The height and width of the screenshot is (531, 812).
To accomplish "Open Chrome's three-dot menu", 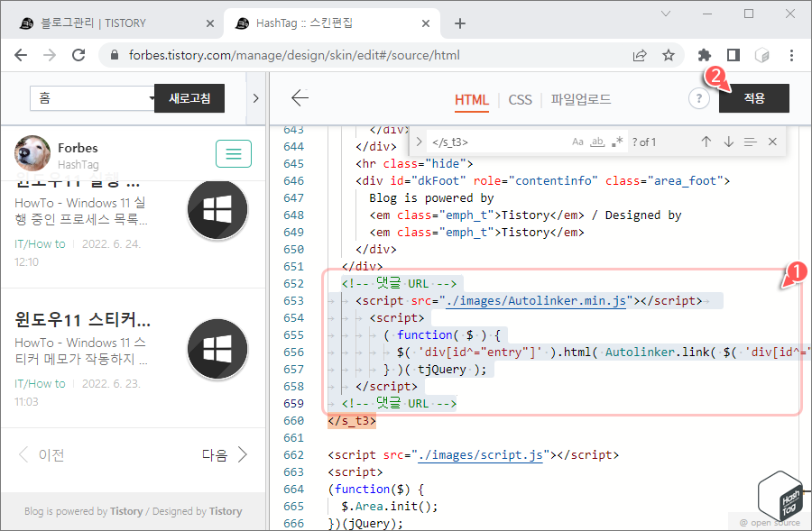I will (791, 55).
